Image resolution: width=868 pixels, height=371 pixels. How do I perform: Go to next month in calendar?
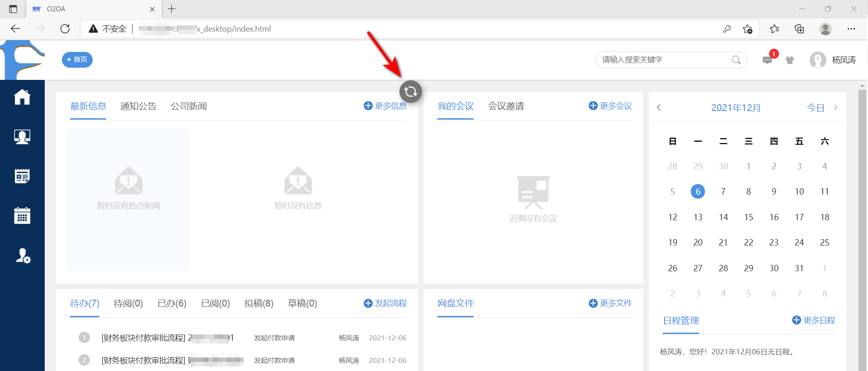(x=836, y=107)
